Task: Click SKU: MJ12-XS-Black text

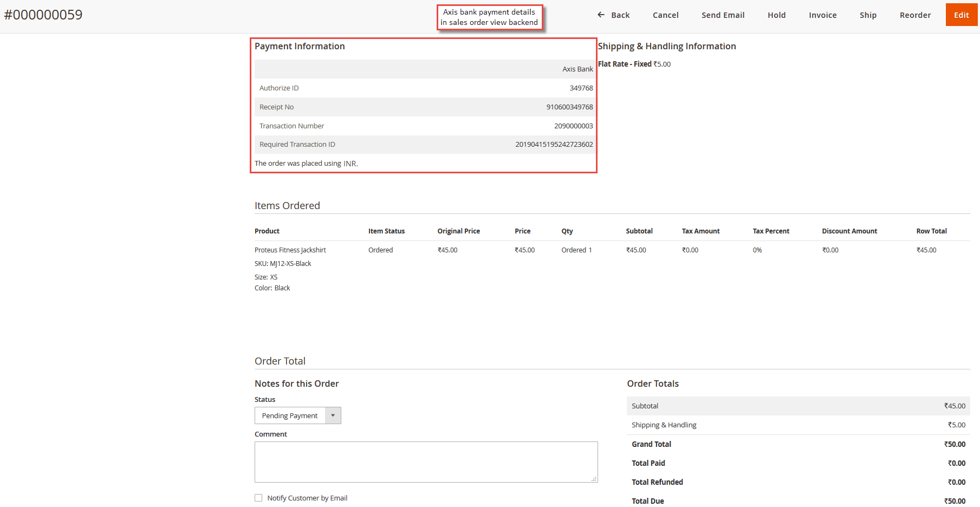Action: 283,263
